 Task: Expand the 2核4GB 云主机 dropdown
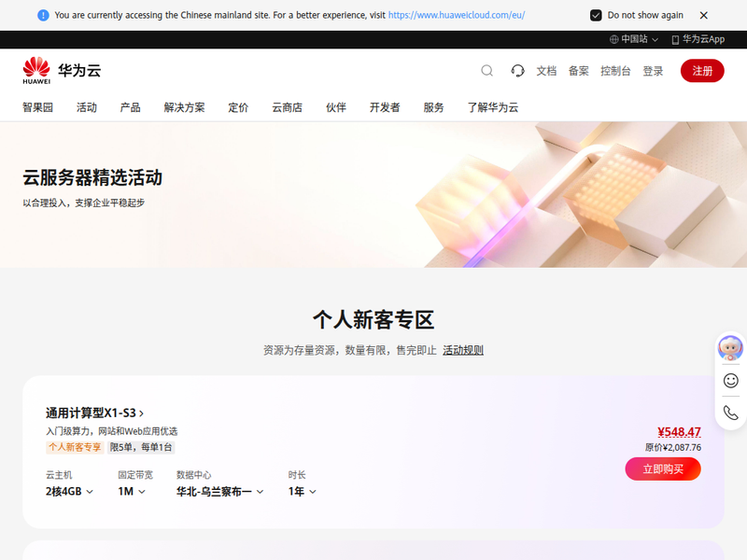click(69, 492)
